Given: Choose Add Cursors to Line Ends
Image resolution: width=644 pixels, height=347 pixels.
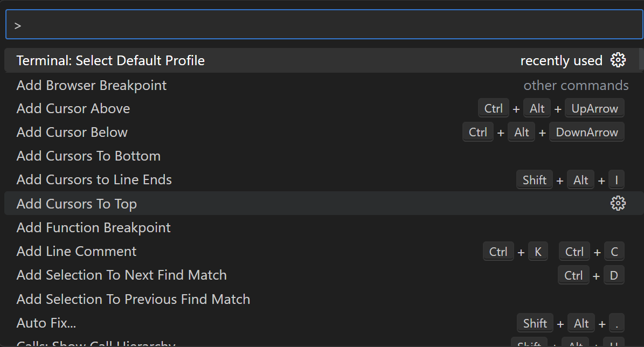Looking at the screenshot, I should pos(94,179).
